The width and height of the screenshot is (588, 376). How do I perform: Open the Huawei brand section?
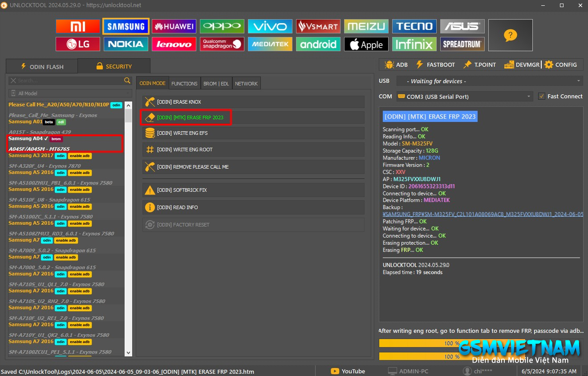click(x=174, y=26)
